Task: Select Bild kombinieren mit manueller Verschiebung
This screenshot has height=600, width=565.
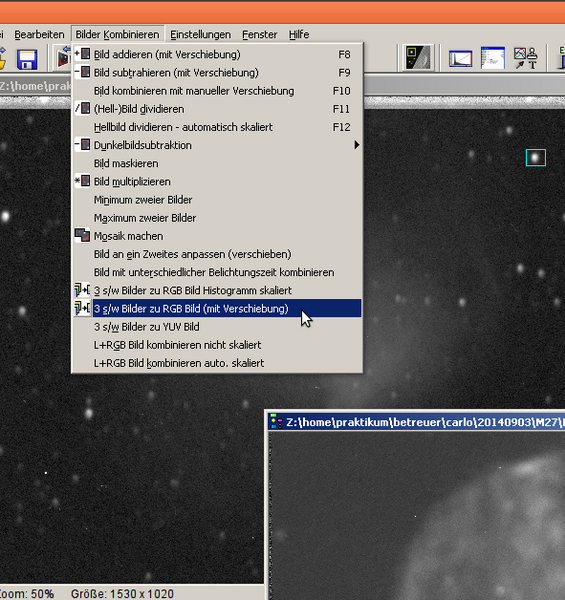Action: 217,91
